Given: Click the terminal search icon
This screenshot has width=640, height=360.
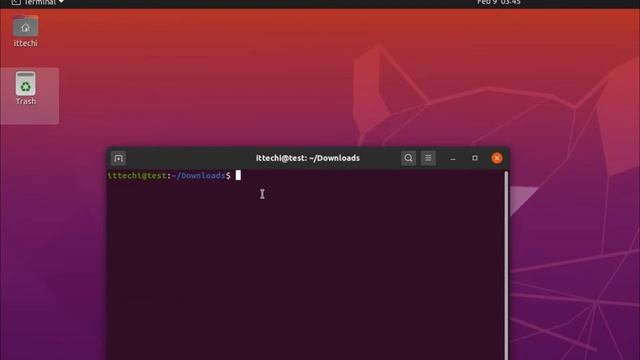Looking at the screenshot, I should pos(408,158).
